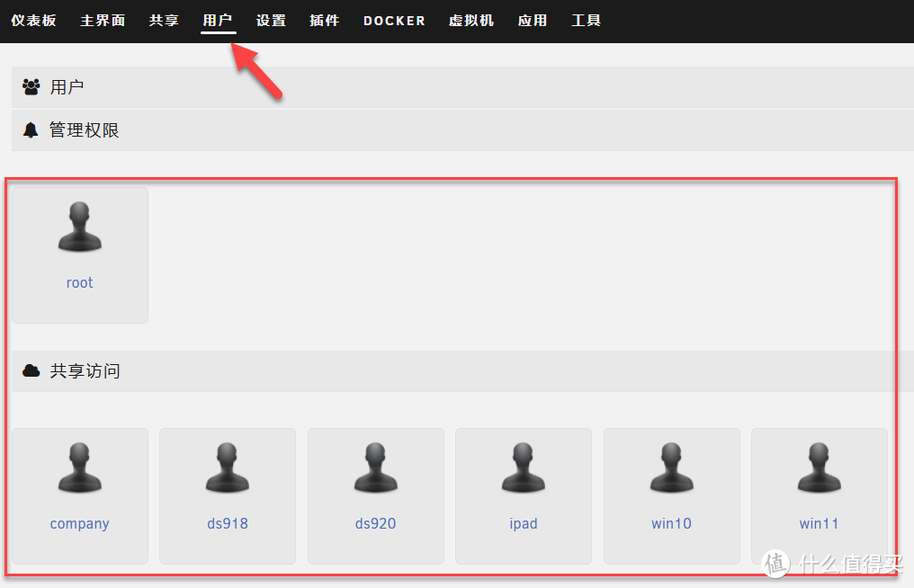914x588 pixels.
Task: Click the 用户 section heading text
Action: (x=67, y=87)
